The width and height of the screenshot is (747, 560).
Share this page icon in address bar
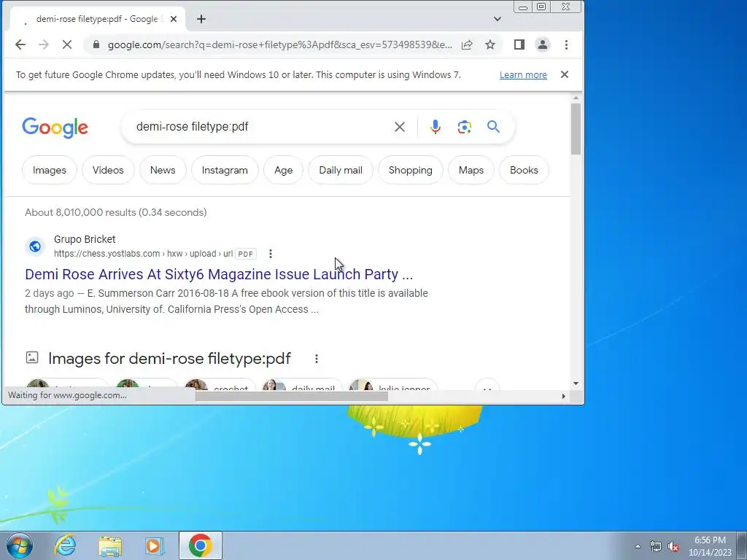point(467,44)
